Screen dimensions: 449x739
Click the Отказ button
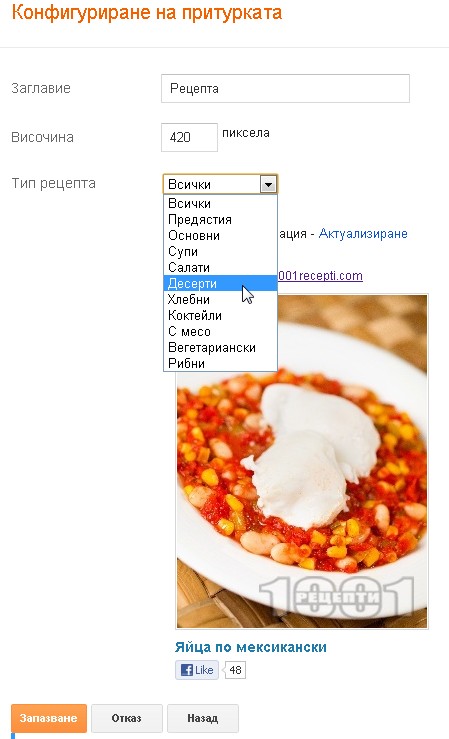click(x=126, y=718)
